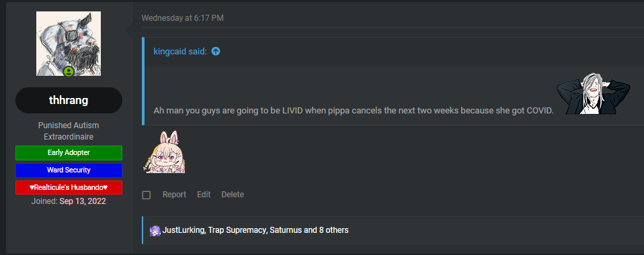644x255 pixels.
Task: Click the Delete link
Action: [233, 195]
